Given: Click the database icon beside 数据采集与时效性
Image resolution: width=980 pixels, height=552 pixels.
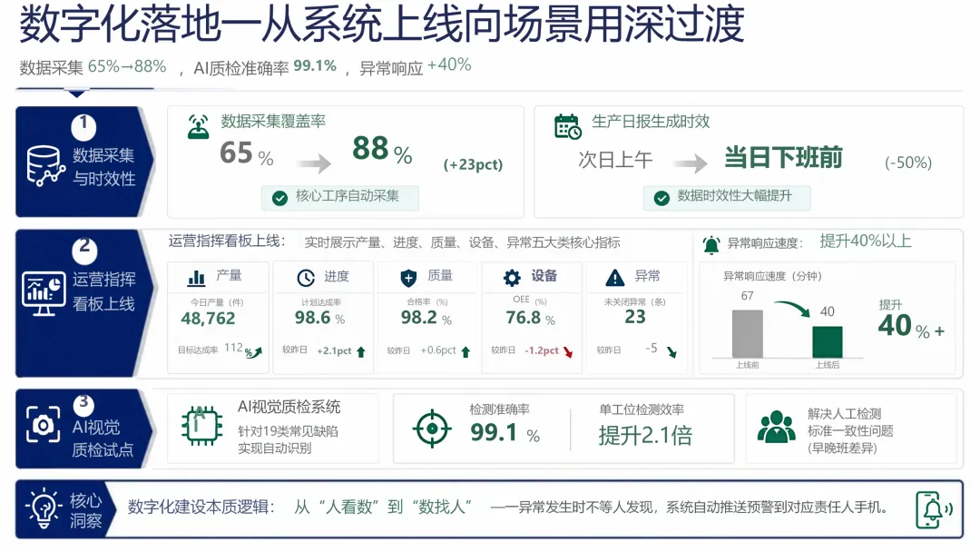Looking at the screenshot, I should 45,166.
